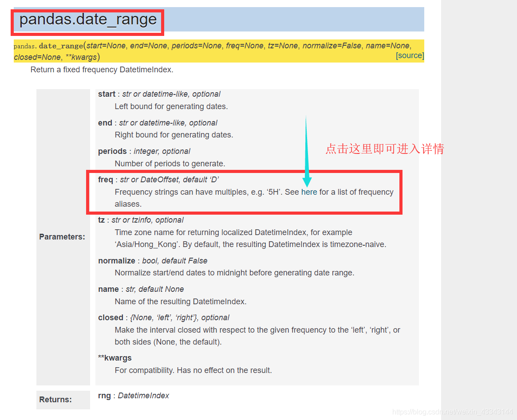The height and width of the screenshot is (420, 517).
Task: Follow the 'here' link for frequency aliases
Action: coord(309,192)
